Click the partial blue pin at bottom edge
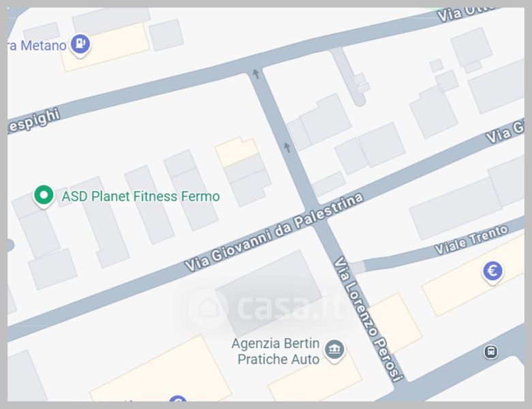This screenshot has height=409, width=532. click(x=178, y=399)
